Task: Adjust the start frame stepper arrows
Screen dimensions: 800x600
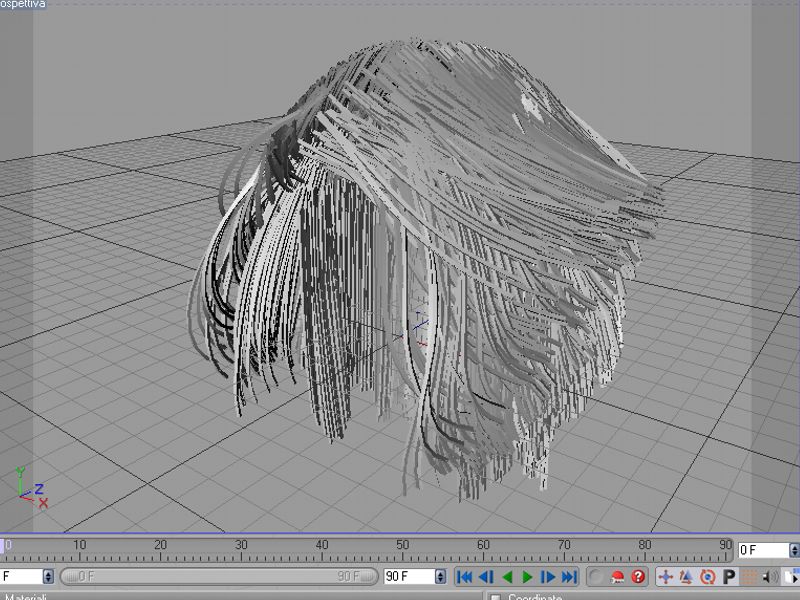Action: 48,577
